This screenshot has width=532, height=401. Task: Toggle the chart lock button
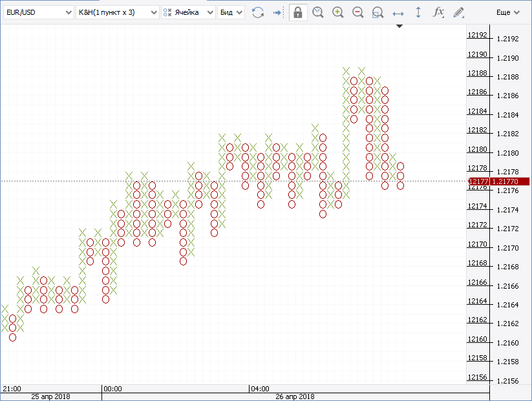[298, 12]
